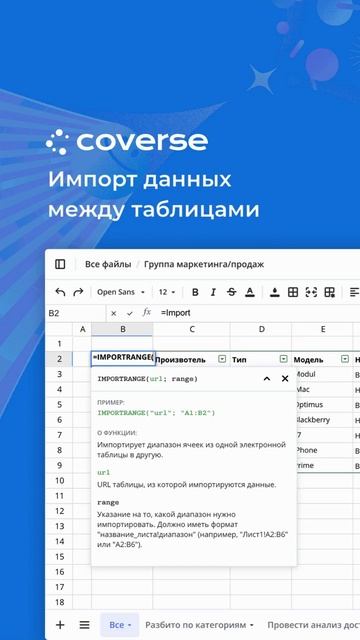Click the formula bar containing =Import
Image resolution: width=360 pixels, height=640 pixels.
coord(258,313)
